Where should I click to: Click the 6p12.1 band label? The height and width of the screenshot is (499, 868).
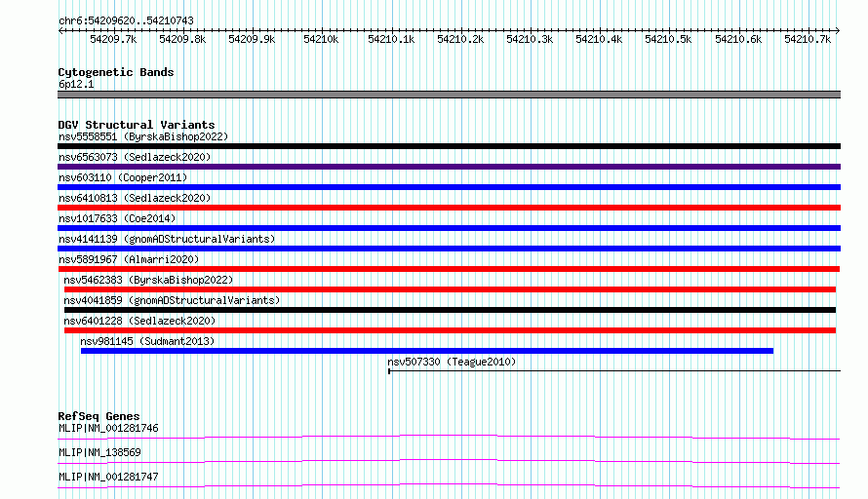click(x=76, y=84)
